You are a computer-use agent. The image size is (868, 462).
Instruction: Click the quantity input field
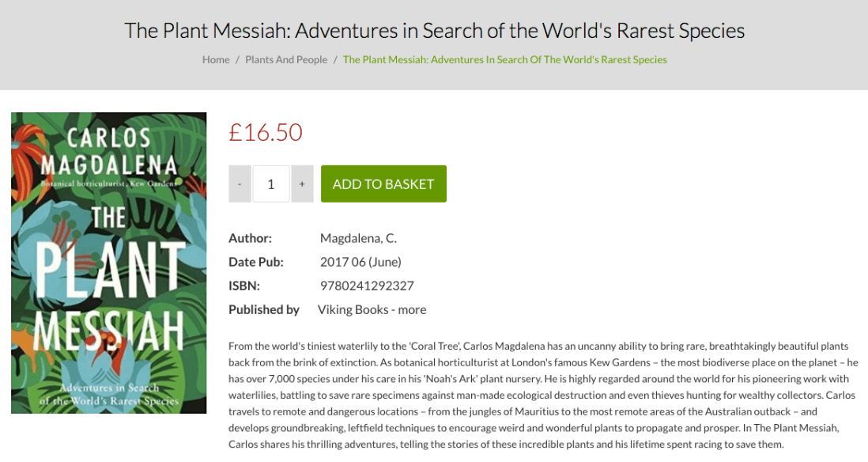271,184
